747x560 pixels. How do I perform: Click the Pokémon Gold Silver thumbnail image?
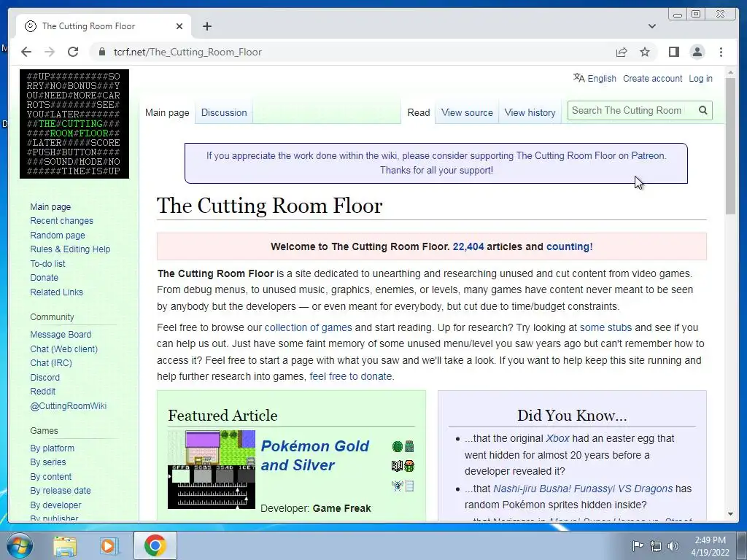click(212, 470)
